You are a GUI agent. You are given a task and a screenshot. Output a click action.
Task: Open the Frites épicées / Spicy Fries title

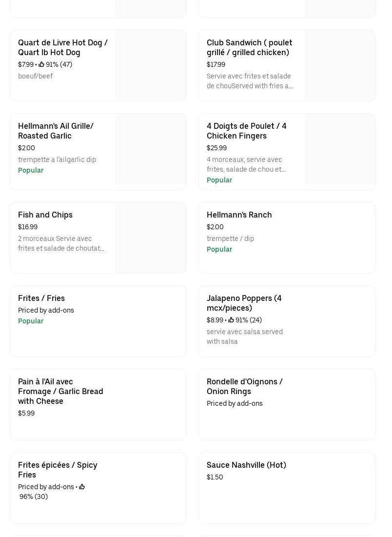click(58, 470)
